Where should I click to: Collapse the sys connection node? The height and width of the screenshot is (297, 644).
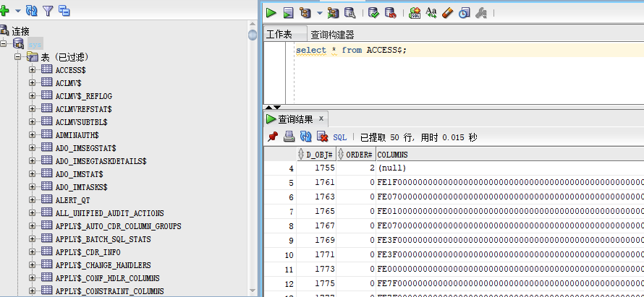[4, 43]
